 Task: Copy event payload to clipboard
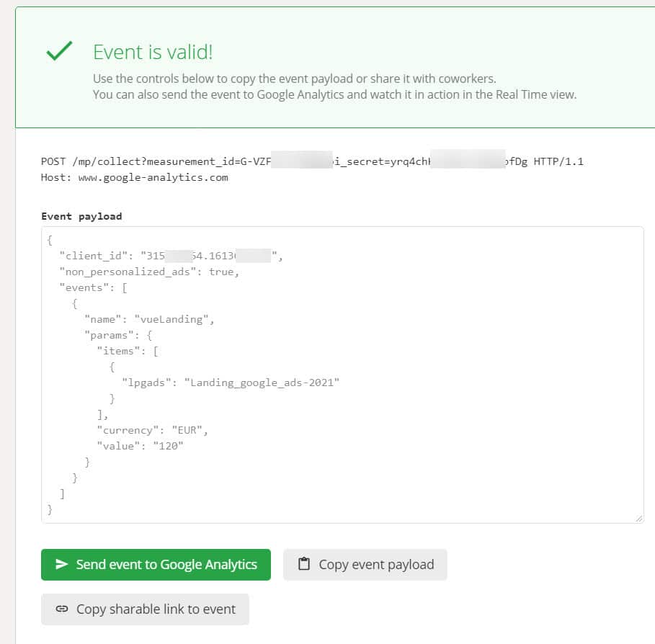click(365, 564)
